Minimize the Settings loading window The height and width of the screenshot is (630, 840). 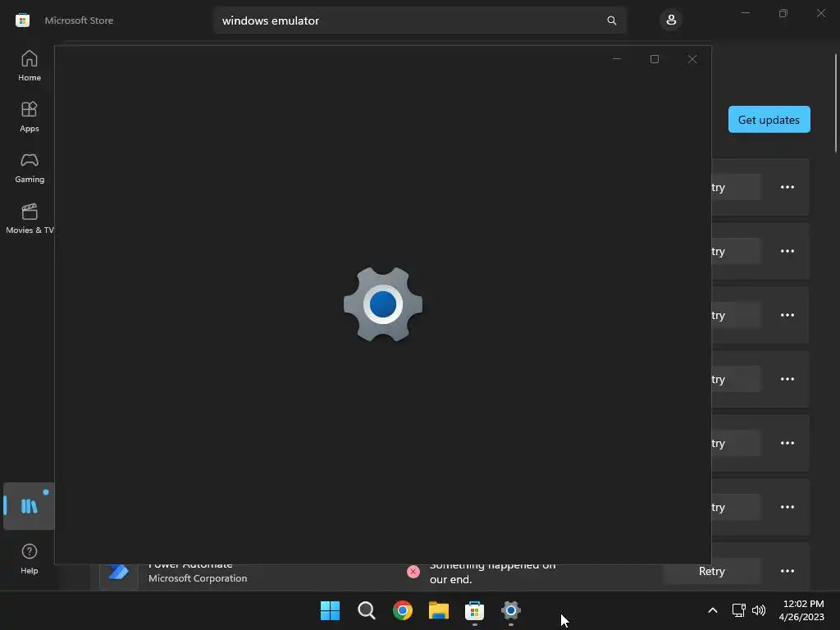click(617, 59)
